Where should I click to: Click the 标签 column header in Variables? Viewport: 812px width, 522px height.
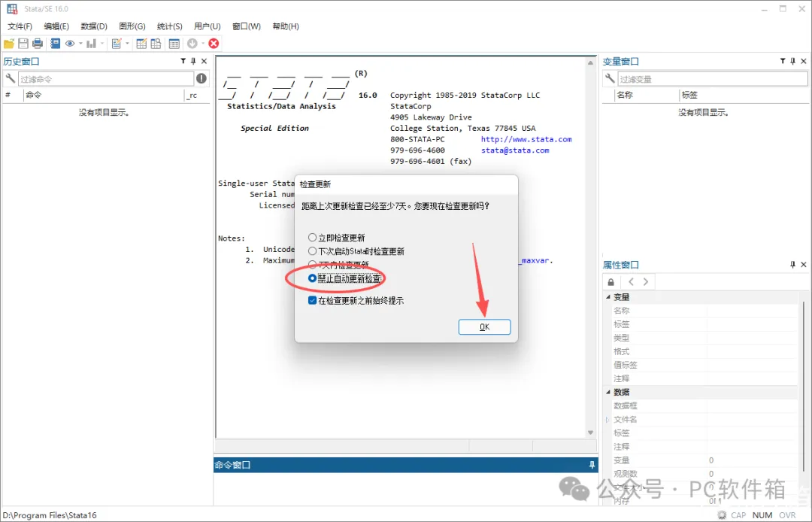[744, 95]
